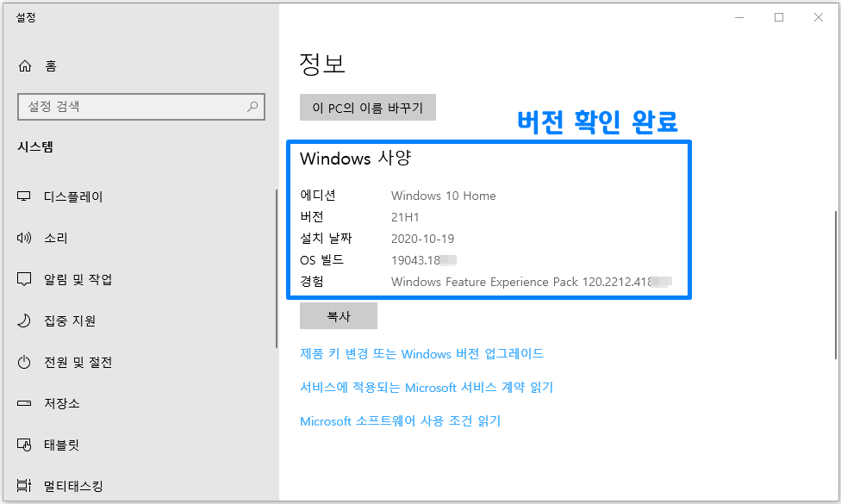Click the sidebar vertical scrollbar

pos(277,268)
